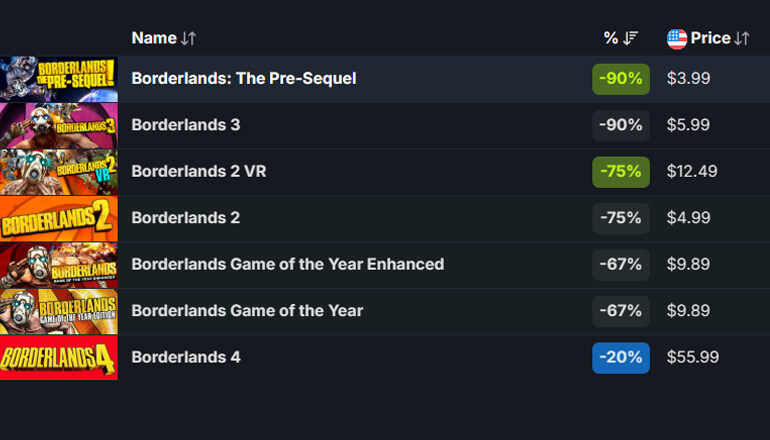Image resolution: width=770 pixels, height=440 pixels.
Task: Click the orange Borderlands 2 cover image
Action: point(59,218)
